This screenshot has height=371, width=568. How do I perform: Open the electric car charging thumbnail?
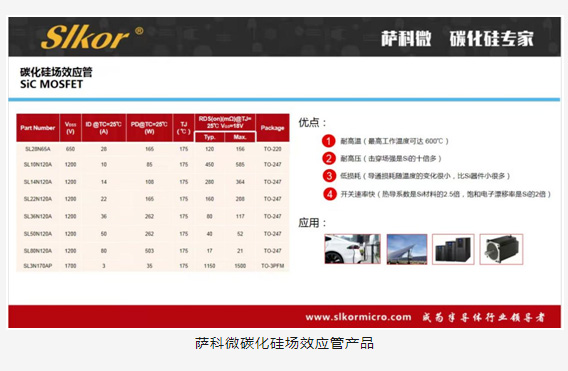tap(352, 249)
